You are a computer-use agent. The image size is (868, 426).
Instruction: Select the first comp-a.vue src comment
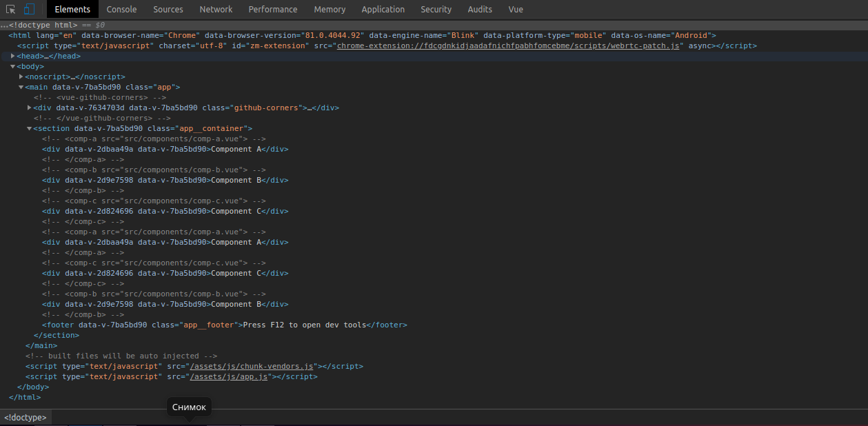point(154,139)
